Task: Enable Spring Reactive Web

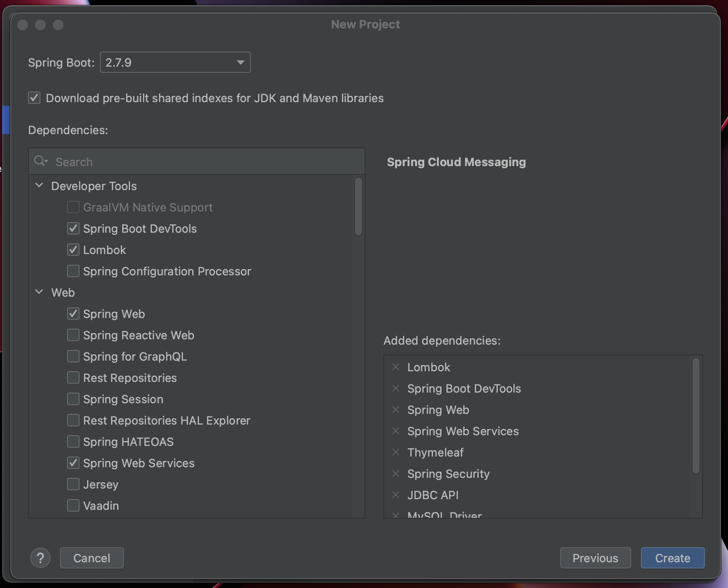Action: click(x=73, y=335)
